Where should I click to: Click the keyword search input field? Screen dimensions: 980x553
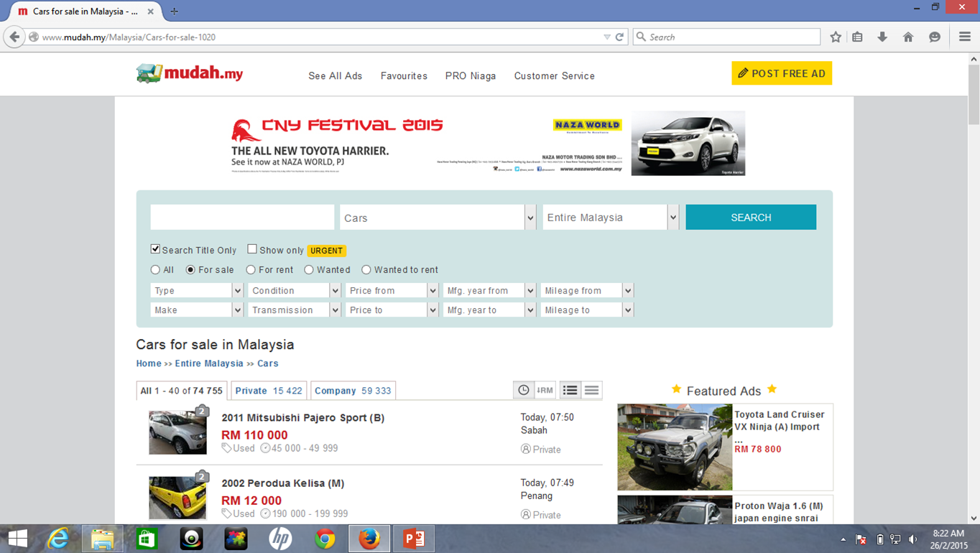click(242, 218)
